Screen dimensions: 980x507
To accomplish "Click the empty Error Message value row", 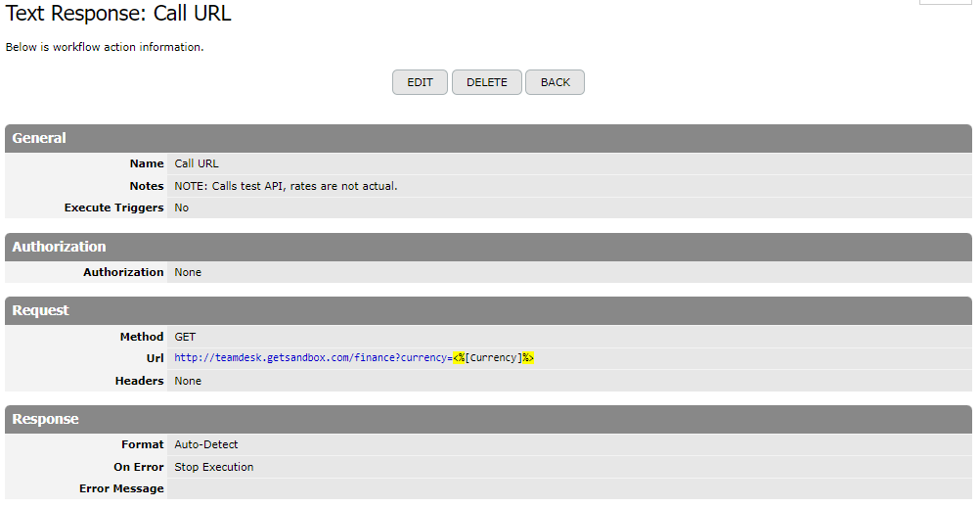I will pyautogui.click(x=567, y=488).
